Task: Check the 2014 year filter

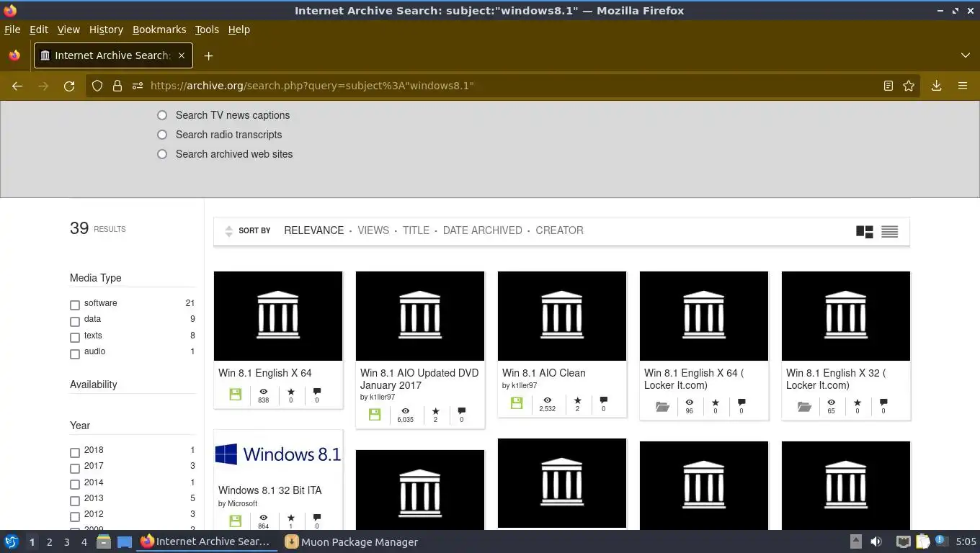Action: pyautogui.click(x=75, y=485)
